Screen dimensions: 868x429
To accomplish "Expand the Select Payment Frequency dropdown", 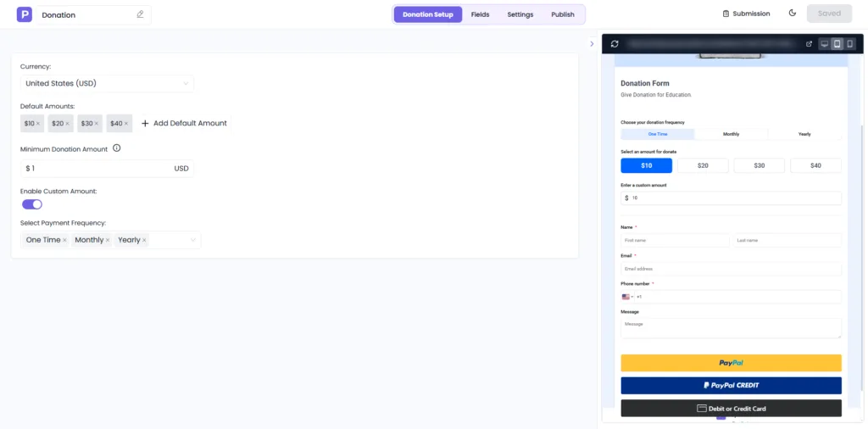I will click(x=193, y=240).
